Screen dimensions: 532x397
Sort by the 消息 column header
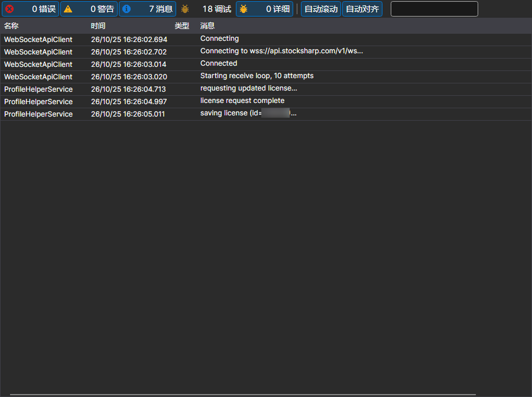coord(207,26)
